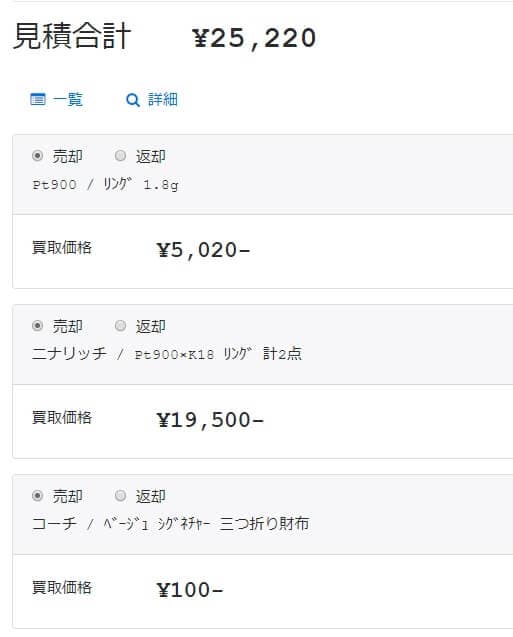This screenshot has width=513, height=637.
Task: Click the ¥19,500 purchase price
Action: [210, 420]
